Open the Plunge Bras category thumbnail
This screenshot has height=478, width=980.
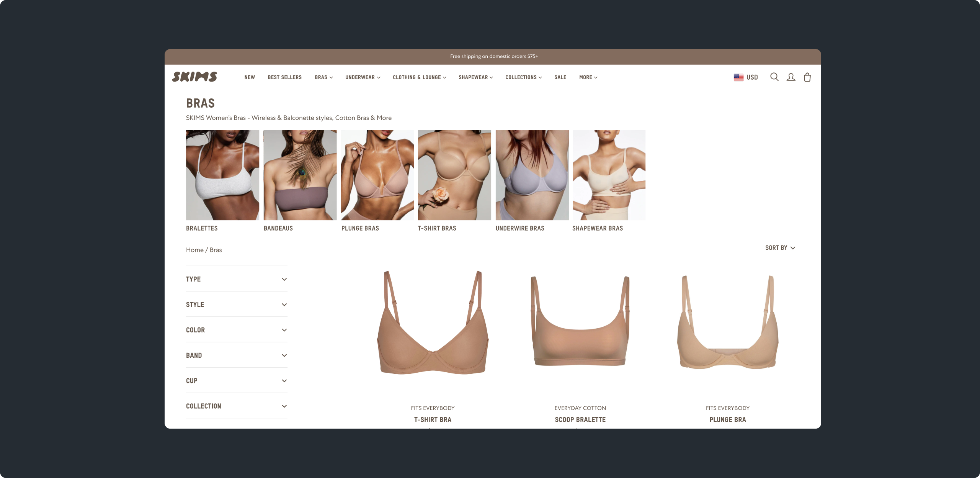377,175
